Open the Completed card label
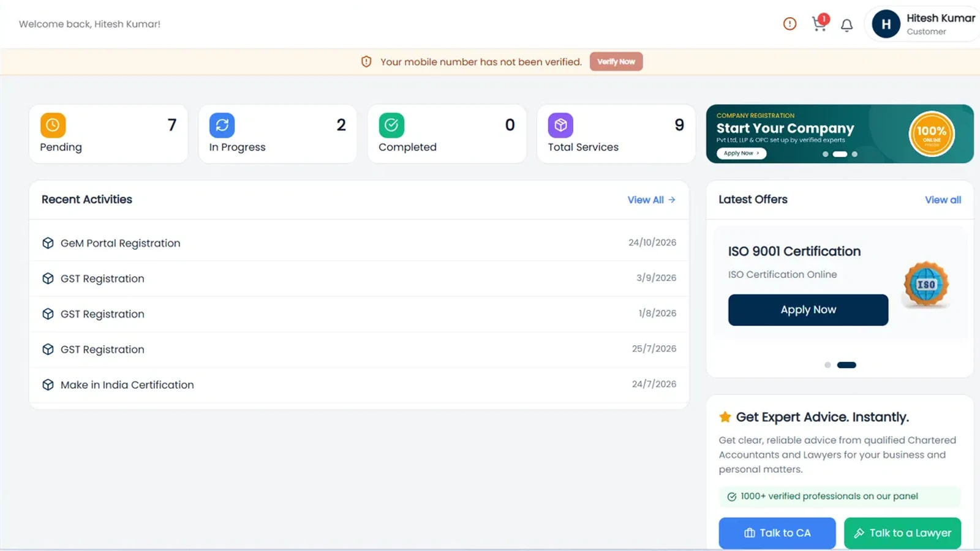 [x=407, y=147]
